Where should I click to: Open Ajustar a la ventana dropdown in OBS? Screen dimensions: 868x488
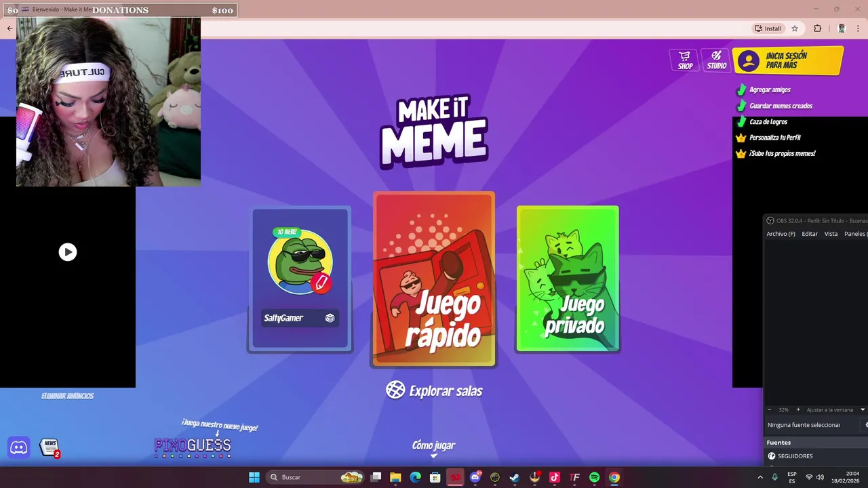click(835, 409)
